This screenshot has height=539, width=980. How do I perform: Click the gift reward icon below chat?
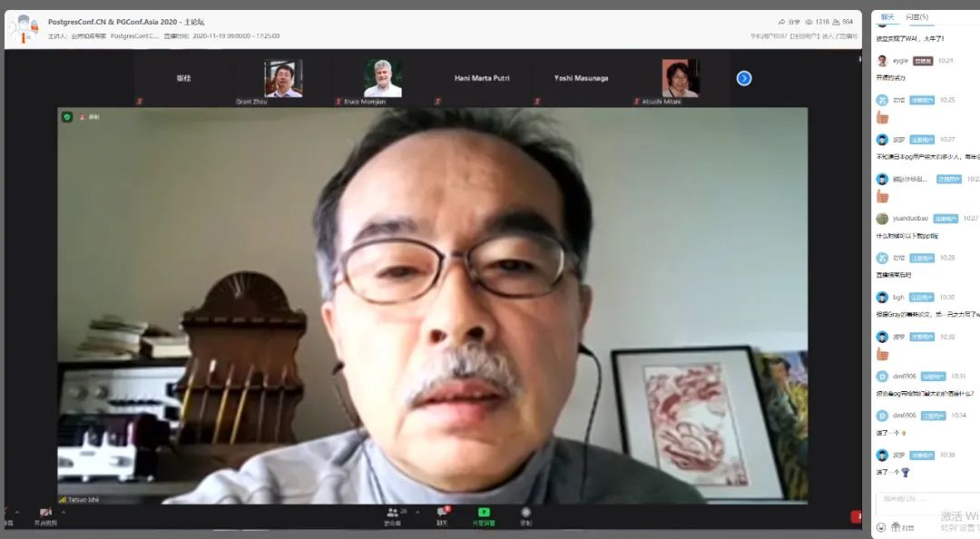pos(896,527)
